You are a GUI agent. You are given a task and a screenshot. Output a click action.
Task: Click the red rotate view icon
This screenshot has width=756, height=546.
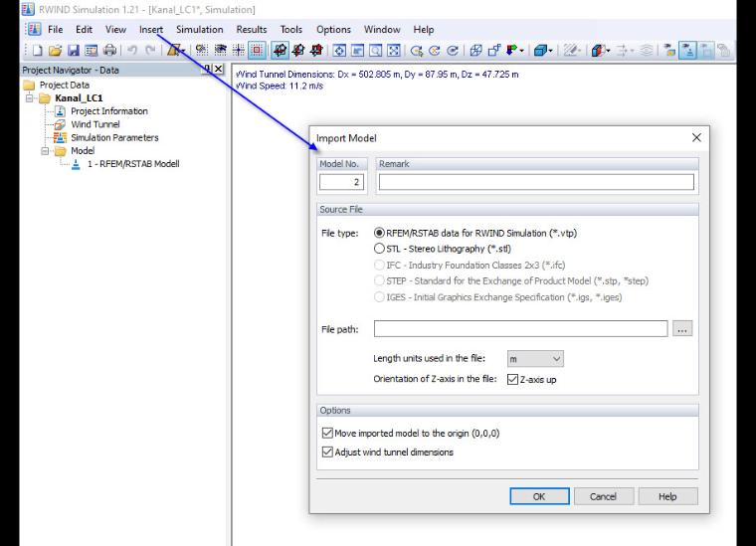[316, 50]
